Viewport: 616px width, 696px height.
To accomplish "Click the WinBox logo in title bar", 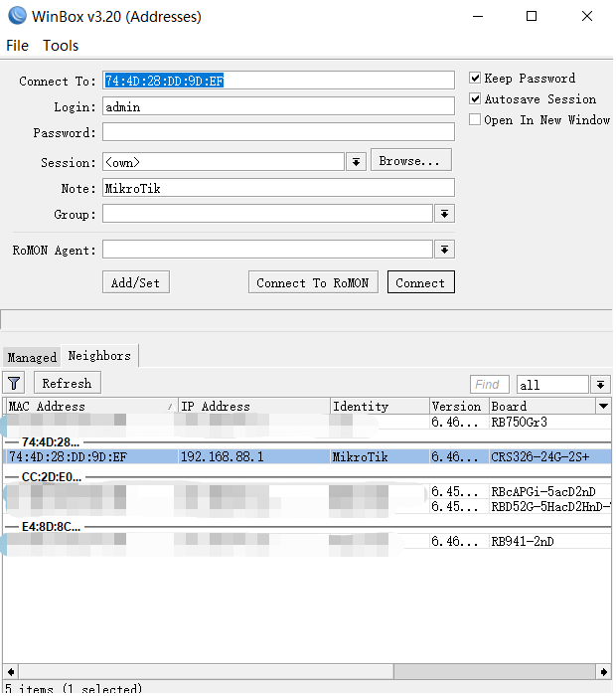I will point(17,16).
